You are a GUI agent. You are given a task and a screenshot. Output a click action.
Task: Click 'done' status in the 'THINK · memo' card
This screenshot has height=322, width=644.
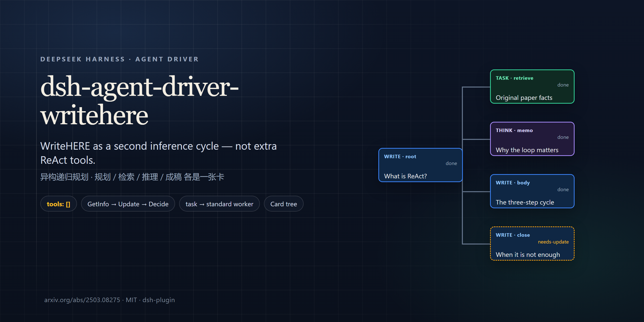coord(563,137)
